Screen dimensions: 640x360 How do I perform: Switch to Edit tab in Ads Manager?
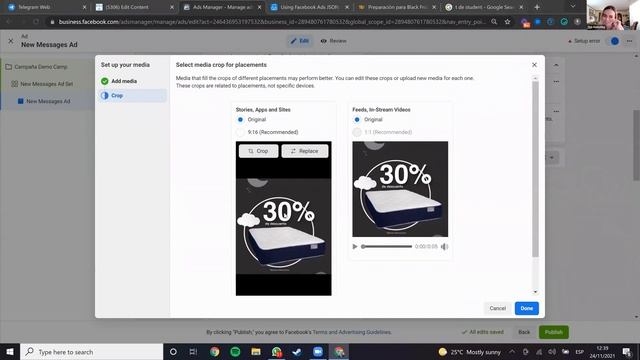click(x=300, y=41)
